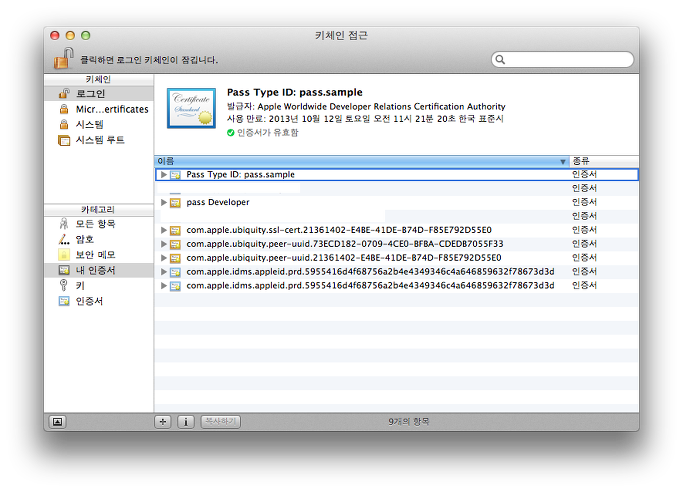This screenshot has height=492, width=683.
Task: Expand the first idms.appleid.prd row
Action: (164, 272)
